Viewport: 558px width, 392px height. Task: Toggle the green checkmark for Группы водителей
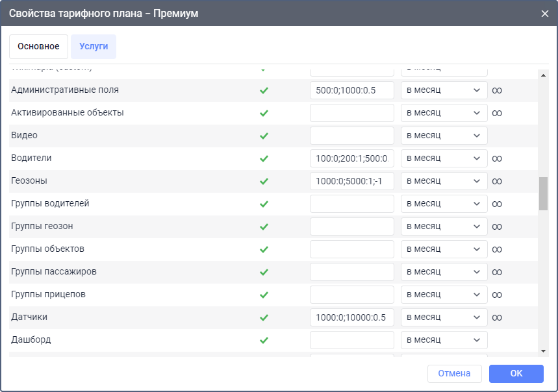tap(264, 204)
